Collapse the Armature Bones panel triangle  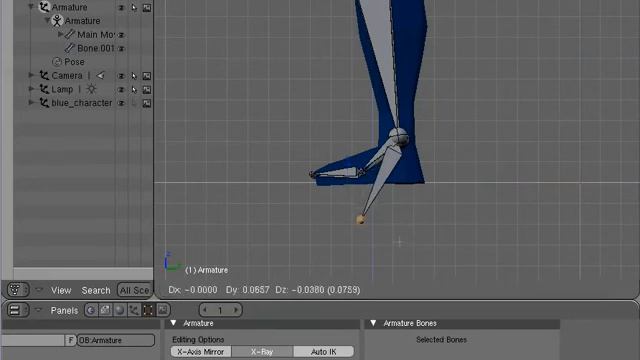(373, 323)
